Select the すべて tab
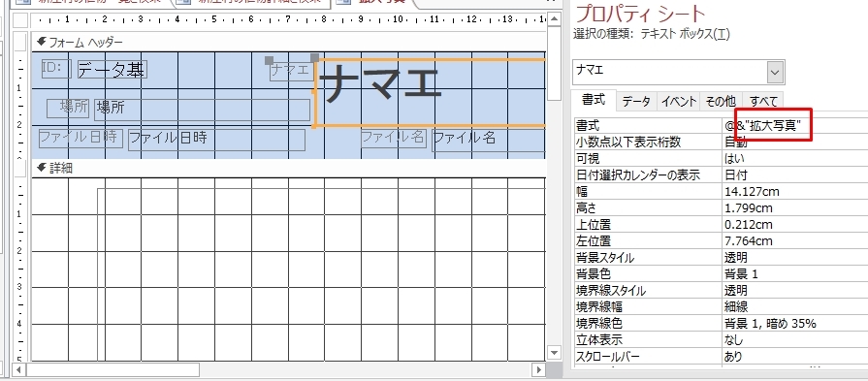Image resolution: width=868 pixels, height=381 pixels. 763,101
